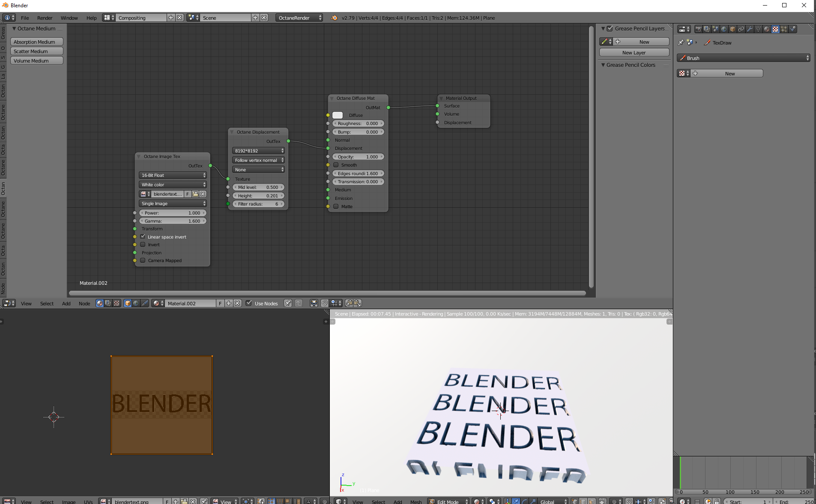The height and width of the screenshot is (504, 816).
Task: Open the Physics properties tab
Action: [793, 29]
